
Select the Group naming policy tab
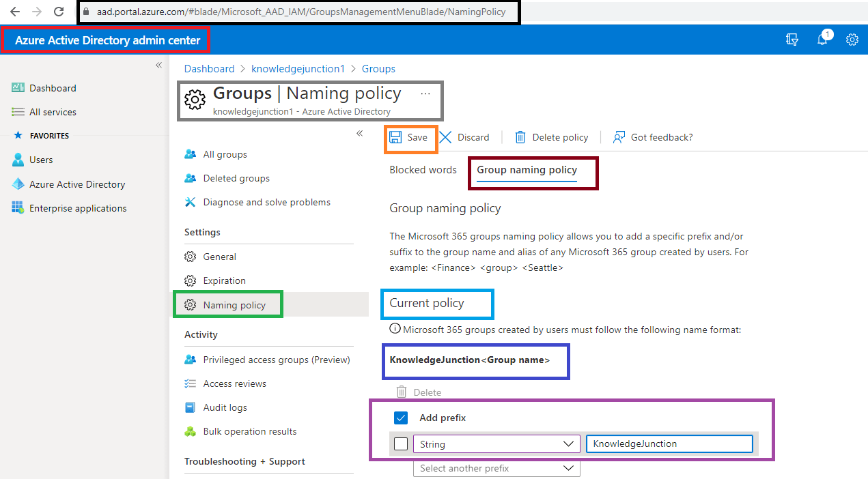[533, 170]
